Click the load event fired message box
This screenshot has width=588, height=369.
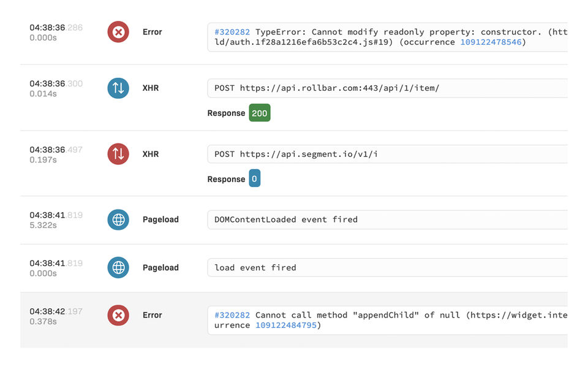click(387, 268)
